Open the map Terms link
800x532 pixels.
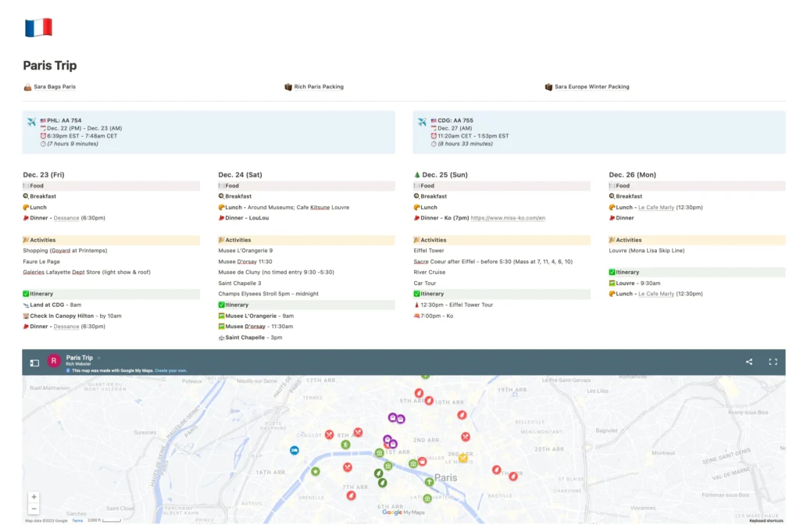[x=77, y=521]
